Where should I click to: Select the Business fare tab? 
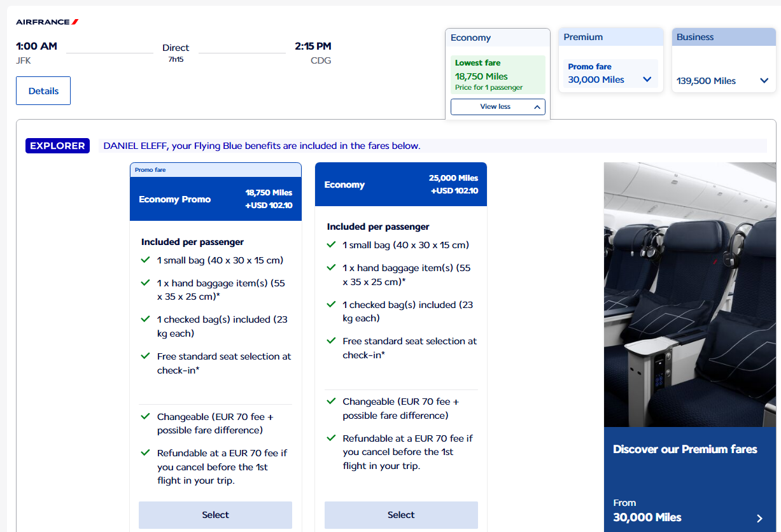724,37
